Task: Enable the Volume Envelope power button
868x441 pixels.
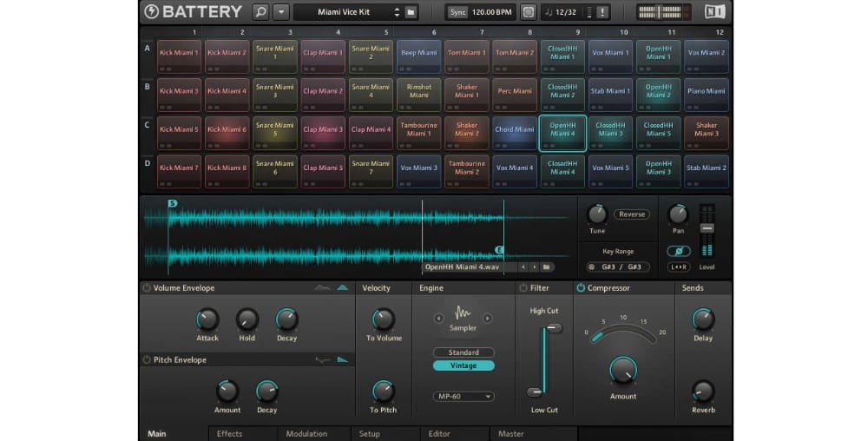Action: click(147, 287)
